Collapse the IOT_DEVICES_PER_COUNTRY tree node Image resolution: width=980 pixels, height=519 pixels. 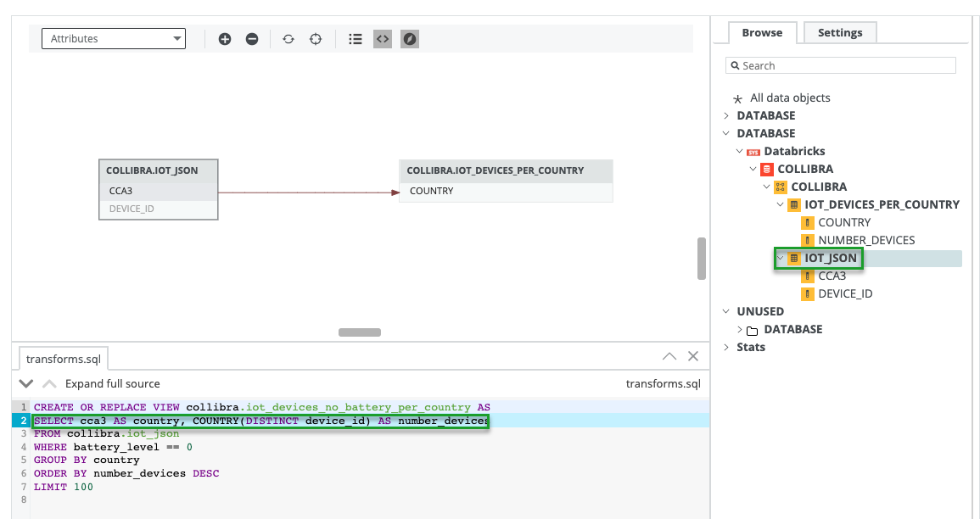[781, 204]
